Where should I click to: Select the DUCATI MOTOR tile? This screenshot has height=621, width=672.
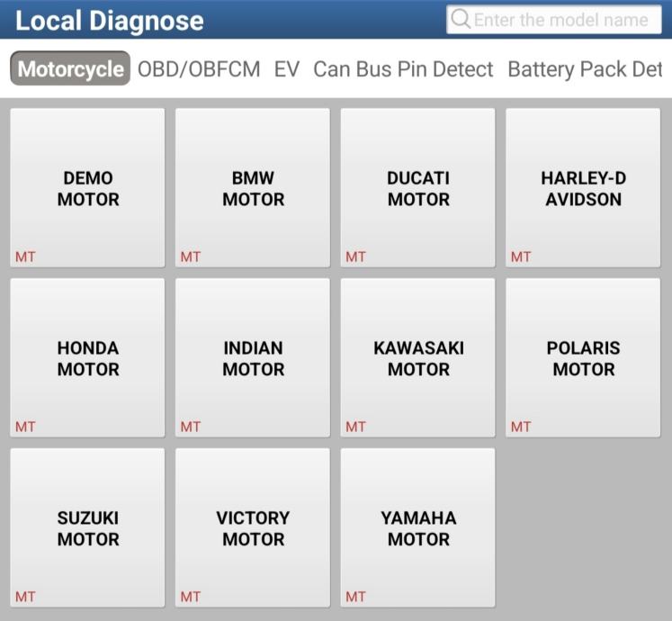pos(418,188)
